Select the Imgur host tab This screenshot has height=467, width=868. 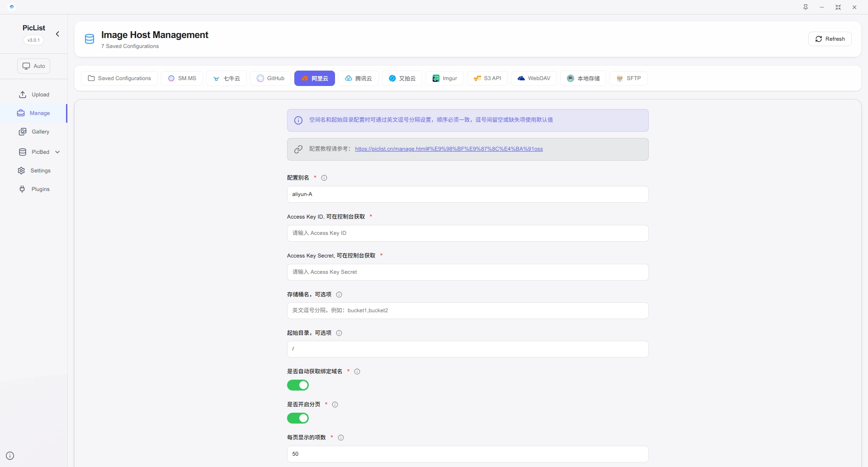click(444, 78)
